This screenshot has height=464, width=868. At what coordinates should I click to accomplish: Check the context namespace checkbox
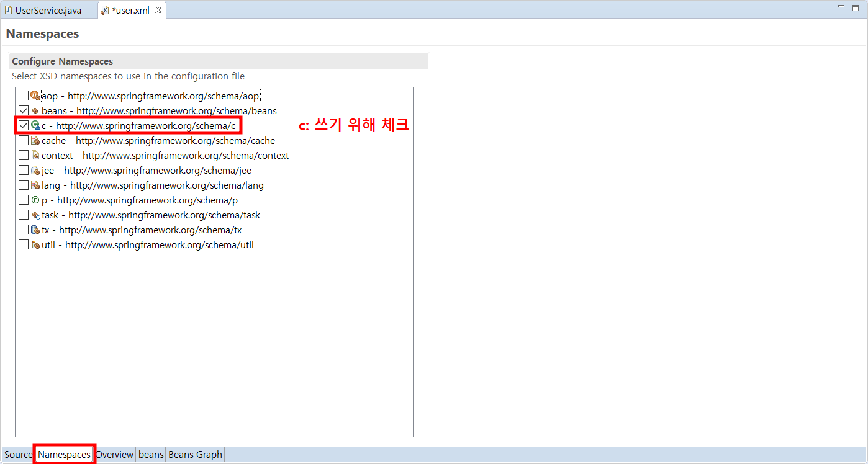point(24,156)
